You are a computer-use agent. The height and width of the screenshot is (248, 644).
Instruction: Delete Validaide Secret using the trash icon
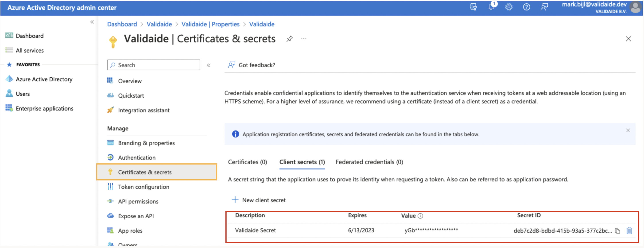[629, 231]
